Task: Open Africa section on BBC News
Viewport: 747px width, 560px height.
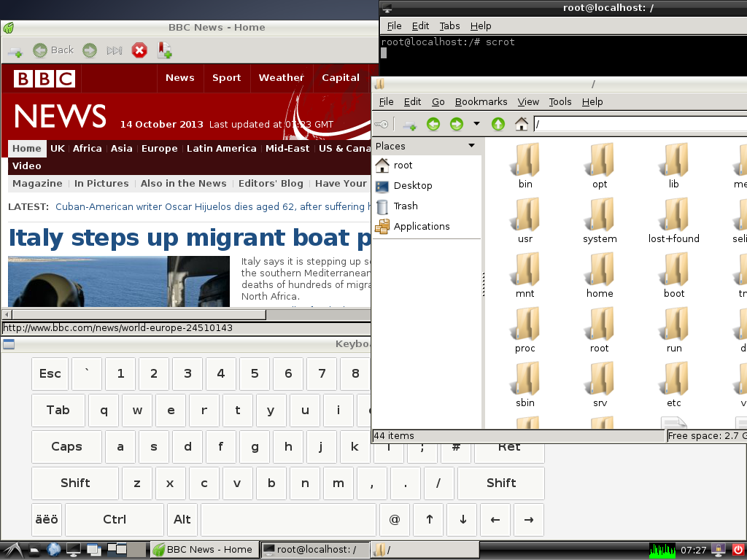Action: 88,148
